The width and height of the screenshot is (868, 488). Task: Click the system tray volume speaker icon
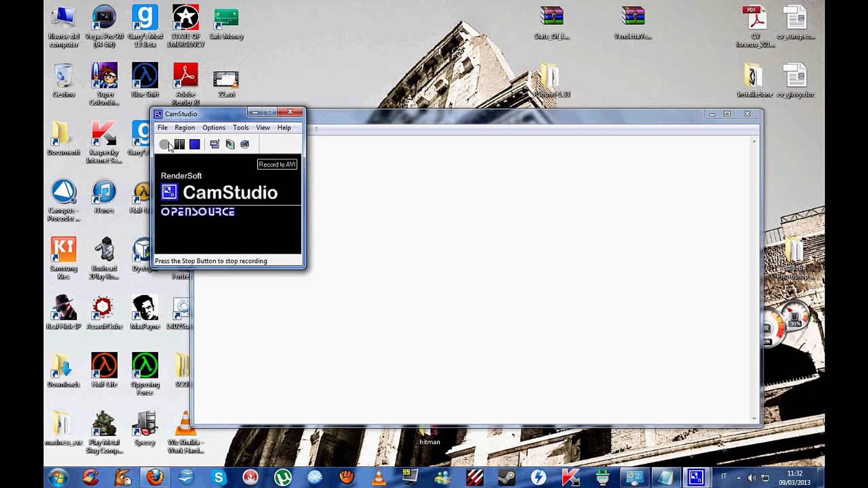[751, 478]
